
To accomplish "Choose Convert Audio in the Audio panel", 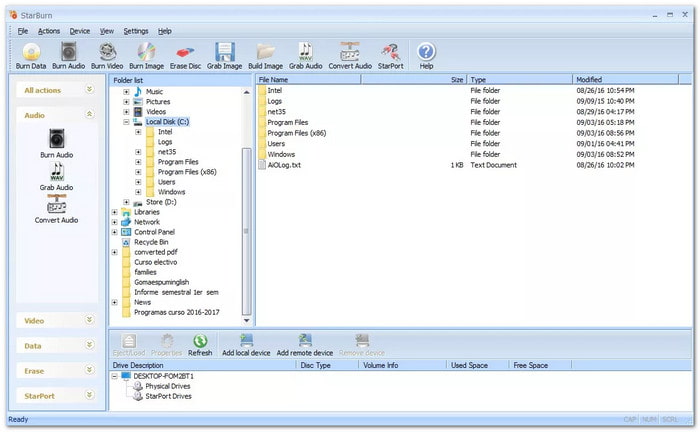I will click(x=57, y=209).
